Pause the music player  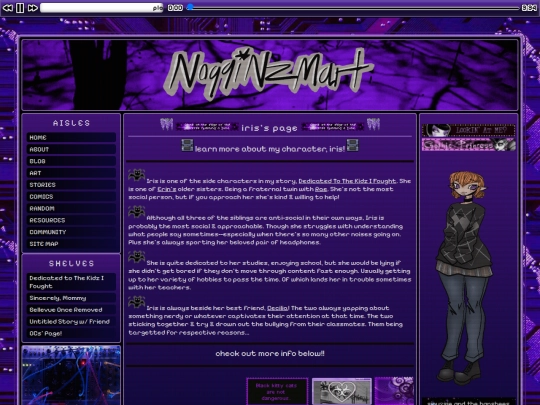[20, 8]
